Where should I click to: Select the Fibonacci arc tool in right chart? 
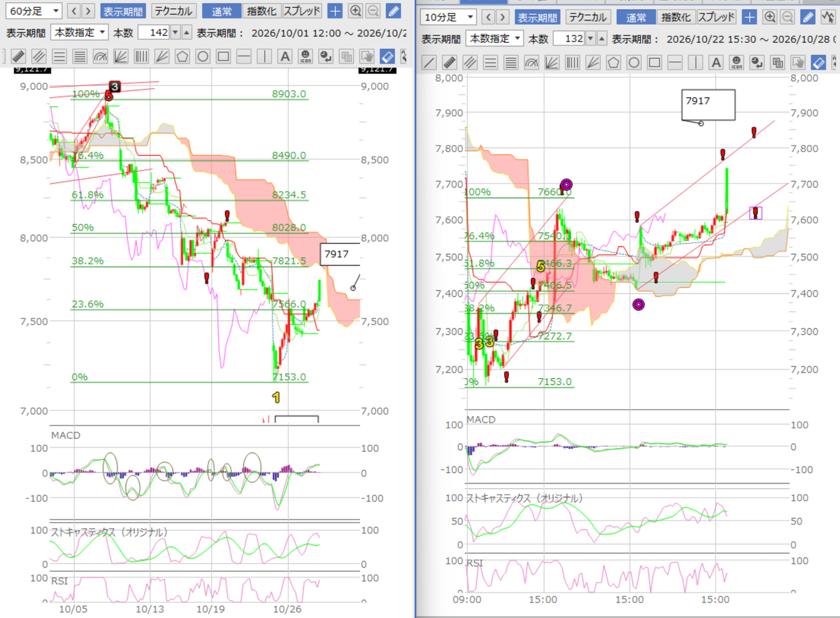[x=531, y=63]
